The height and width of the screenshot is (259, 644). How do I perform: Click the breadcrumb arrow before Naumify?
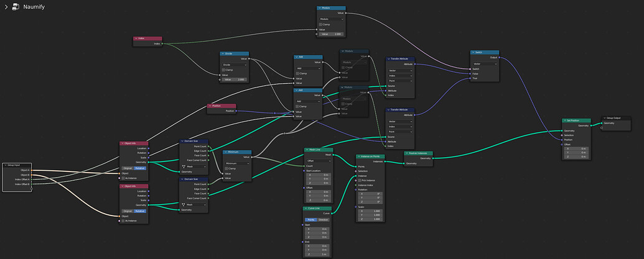pos(6,7)
